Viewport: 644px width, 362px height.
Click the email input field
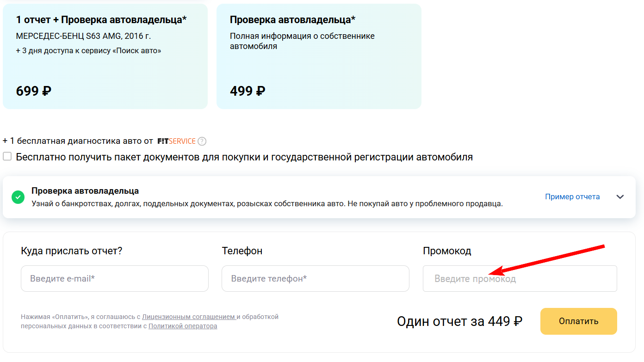coord(114,278)
